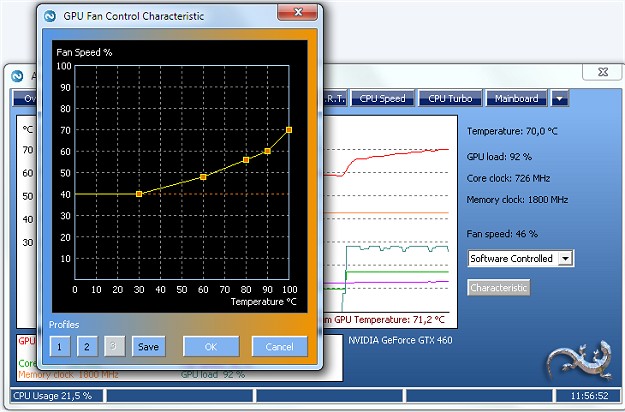This screenshot has width=625, height=412.
Task: Click the Characteristic button in main window
Action: (x=498, y=287)
